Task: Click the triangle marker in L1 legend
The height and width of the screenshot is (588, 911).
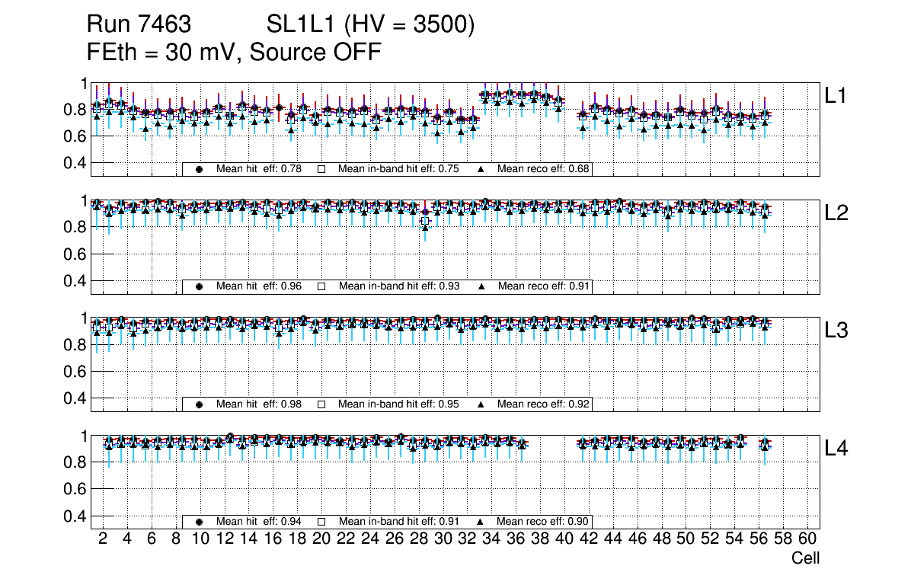Action: tap(481, 169)
